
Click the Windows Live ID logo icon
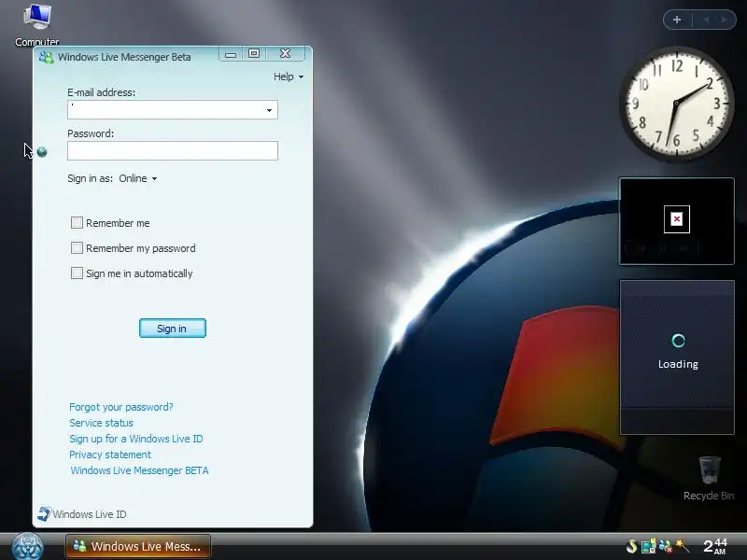[43, 514]
